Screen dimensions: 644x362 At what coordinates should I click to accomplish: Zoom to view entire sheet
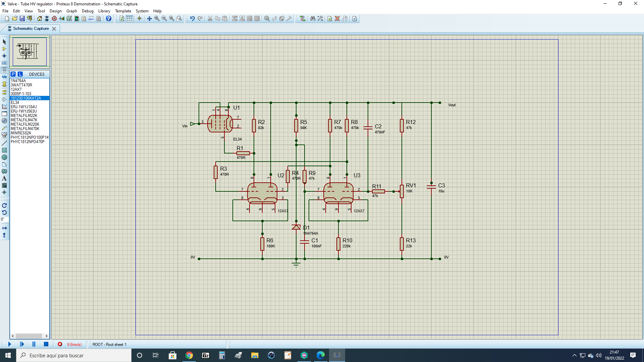(x=172, y=18)
